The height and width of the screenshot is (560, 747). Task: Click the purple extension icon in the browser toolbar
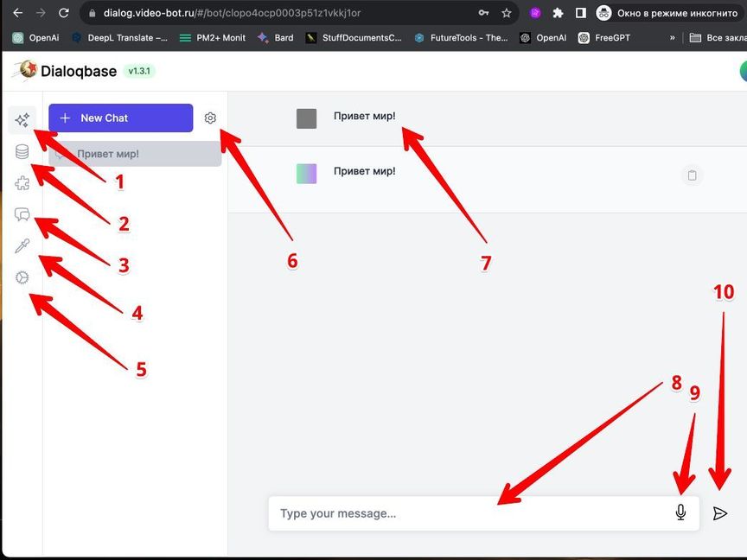click(x=535, y=13)
